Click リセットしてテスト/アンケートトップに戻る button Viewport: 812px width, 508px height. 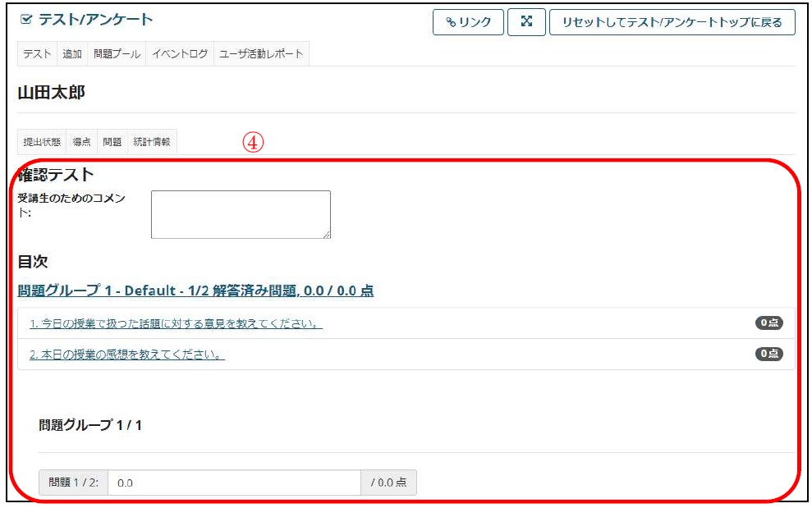tap(672, 22)
